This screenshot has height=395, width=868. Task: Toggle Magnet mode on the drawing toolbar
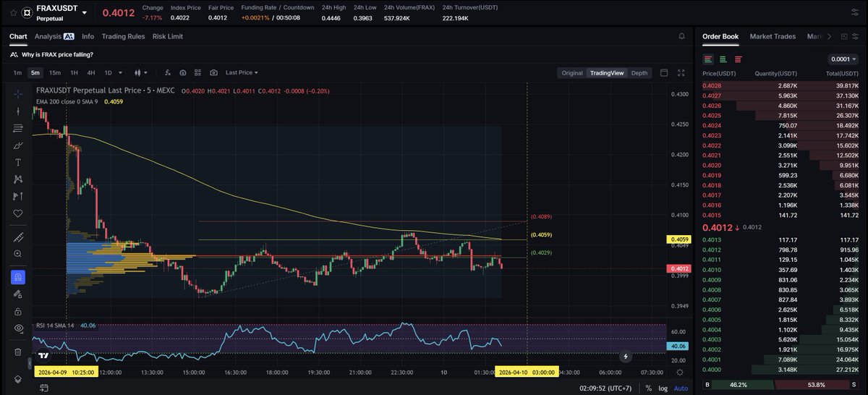18,277
